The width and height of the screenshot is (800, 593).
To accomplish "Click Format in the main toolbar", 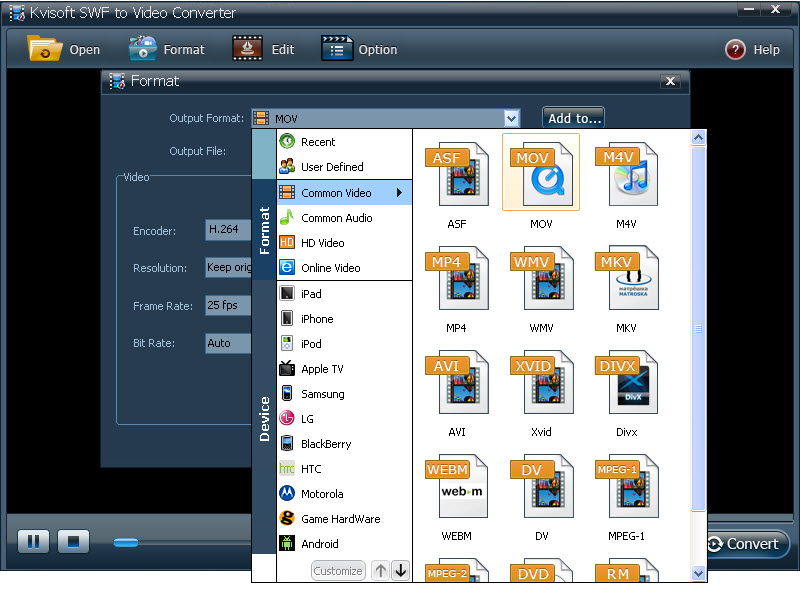I will click(167, 49).
